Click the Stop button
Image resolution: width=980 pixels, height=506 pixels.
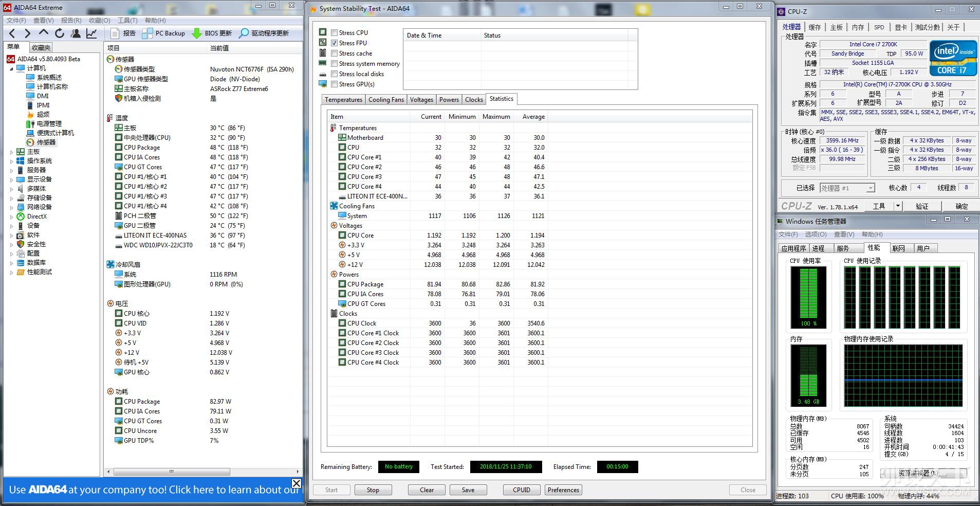click(373, 490)
